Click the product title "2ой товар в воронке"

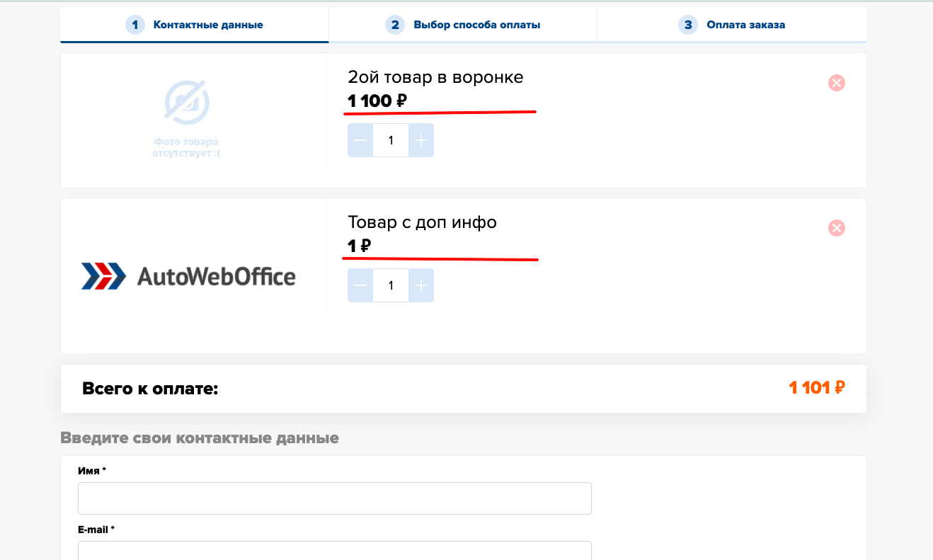(x=435, y=77)
